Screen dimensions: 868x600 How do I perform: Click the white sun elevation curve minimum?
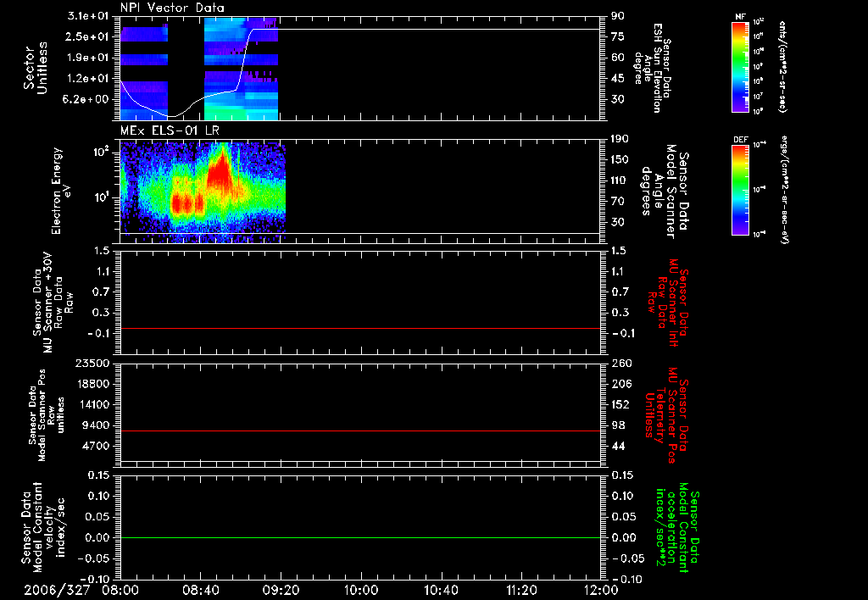pyautogui.click(x=171, y=116)
